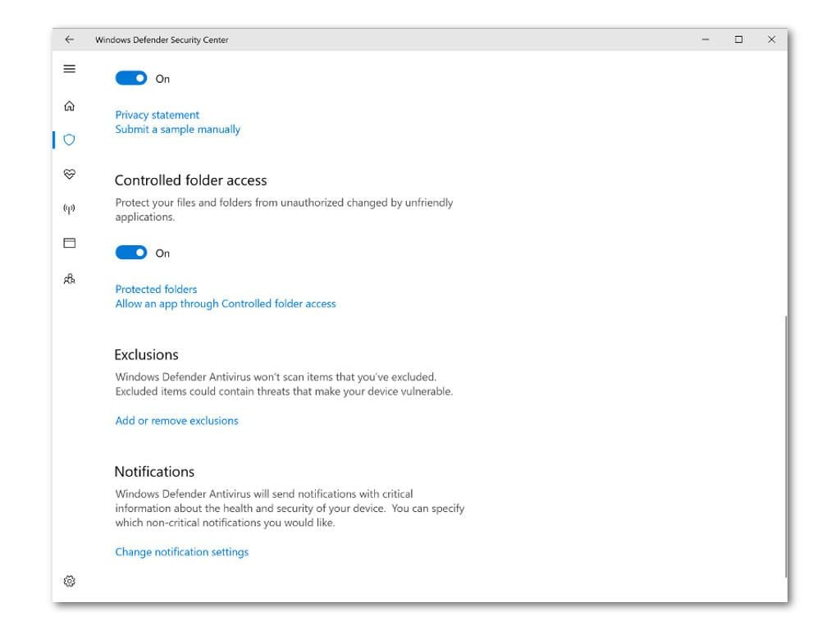Select Virus & threat protection shield icon
Image resolution: width=840 pixels, height=630 pixels.
click(69, 139)
